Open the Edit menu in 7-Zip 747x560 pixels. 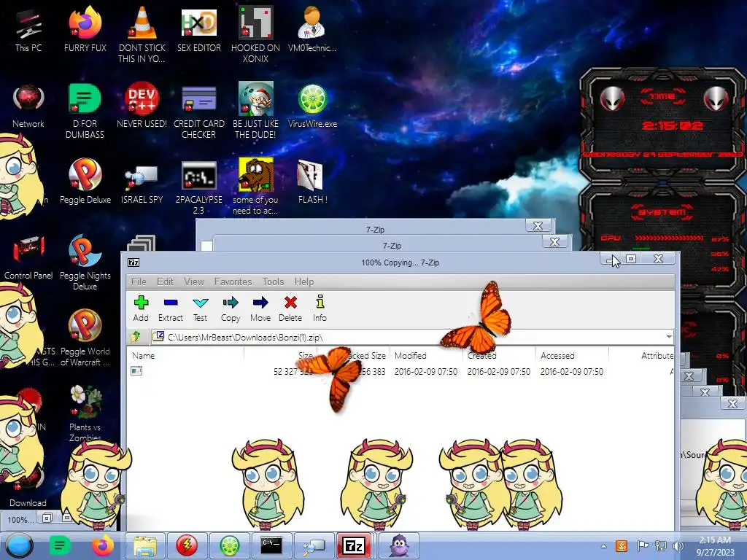[165, 281]
